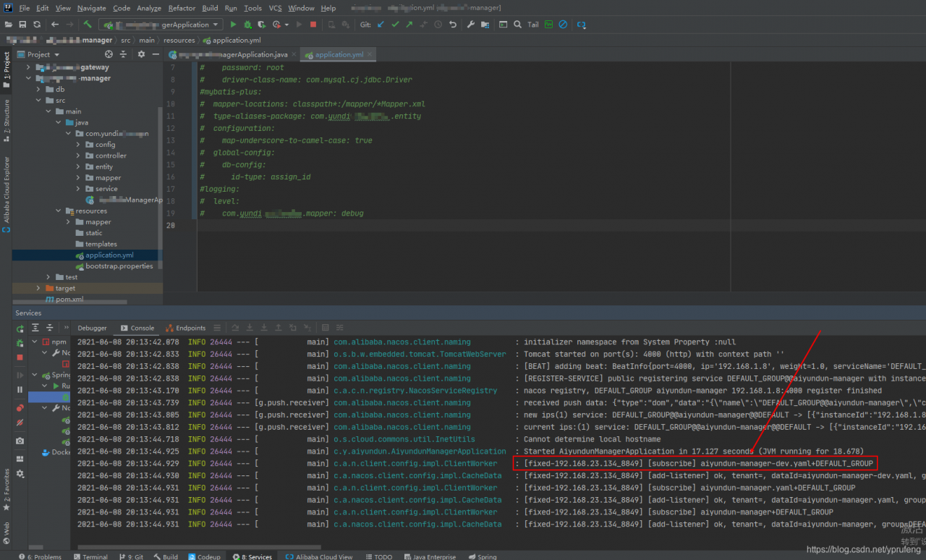This screenshot has height=560, width=926.
Task: Click the camera thread dump icon
Action: [20, 441]
